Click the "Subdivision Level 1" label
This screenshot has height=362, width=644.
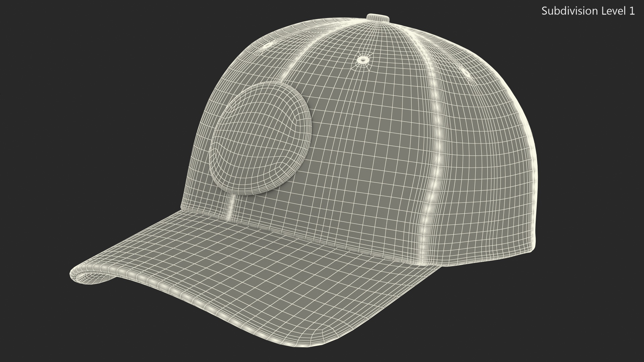click(x=588, y=11)
